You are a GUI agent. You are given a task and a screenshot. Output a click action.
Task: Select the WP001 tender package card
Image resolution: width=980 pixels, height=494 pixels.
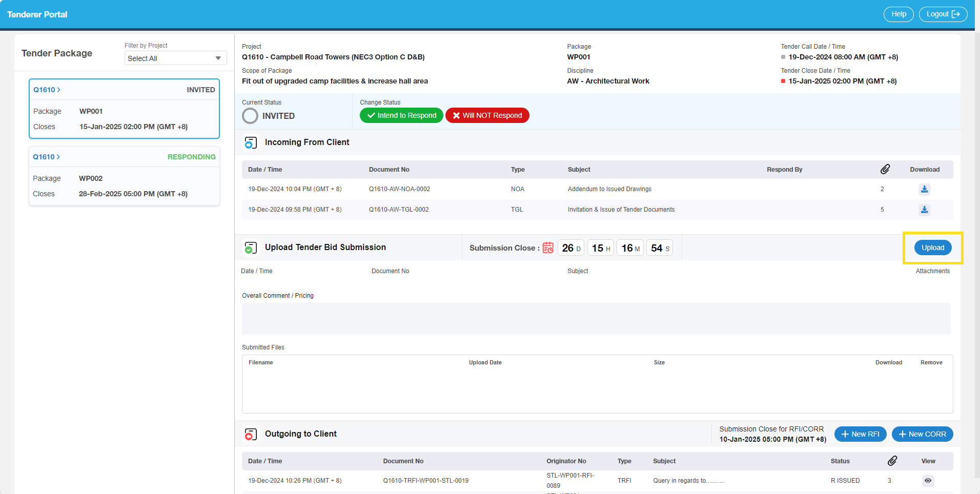(x=124, y=109)
